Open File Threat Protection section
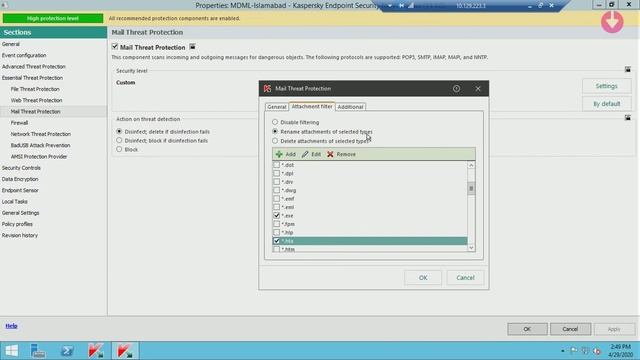This screenshot has width=640, height=360. 35,89
